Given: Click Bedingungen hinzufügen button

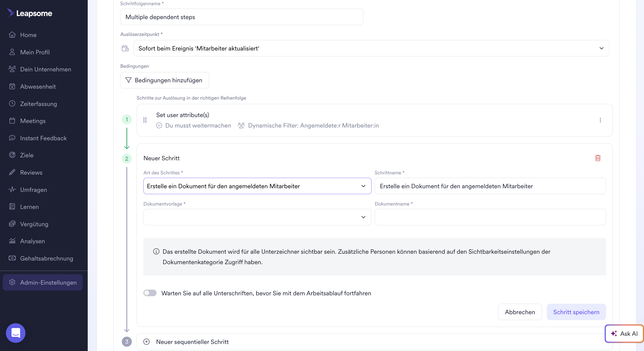Looking at the screenshot, I should [x=164, y=80].
